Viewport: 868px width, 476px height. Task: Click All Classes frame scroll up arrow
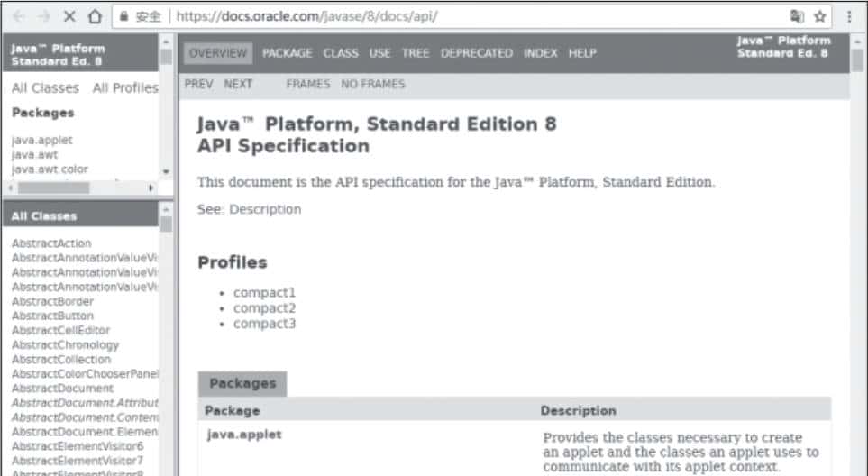(x=166, y=209)
